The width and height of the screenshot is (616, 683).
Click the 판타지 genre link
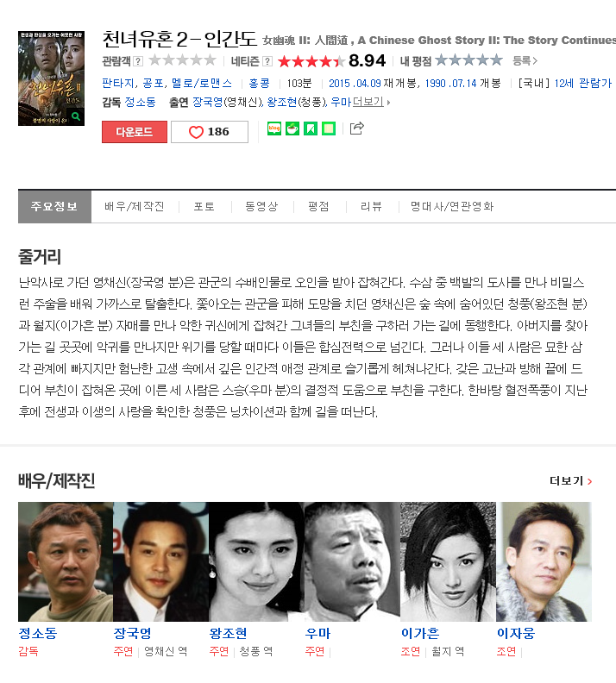(x=118, y=83)
